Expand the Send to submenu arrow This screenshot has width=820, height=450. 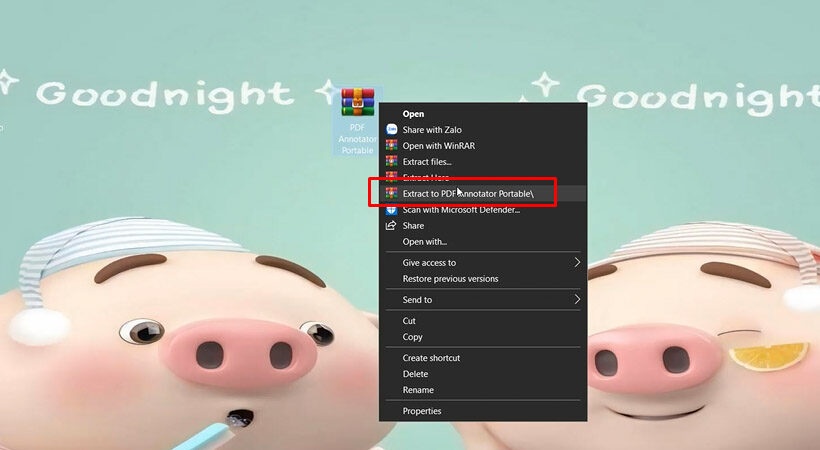(577, 300)
